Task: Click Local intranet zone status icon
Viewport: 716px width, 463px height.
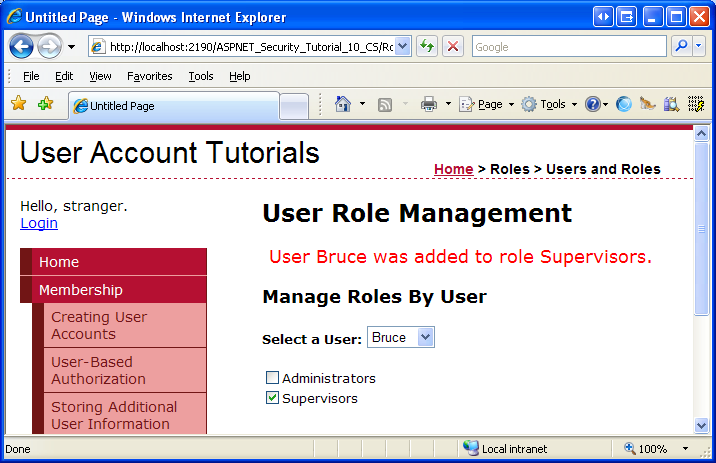Action: coord(470,448)
